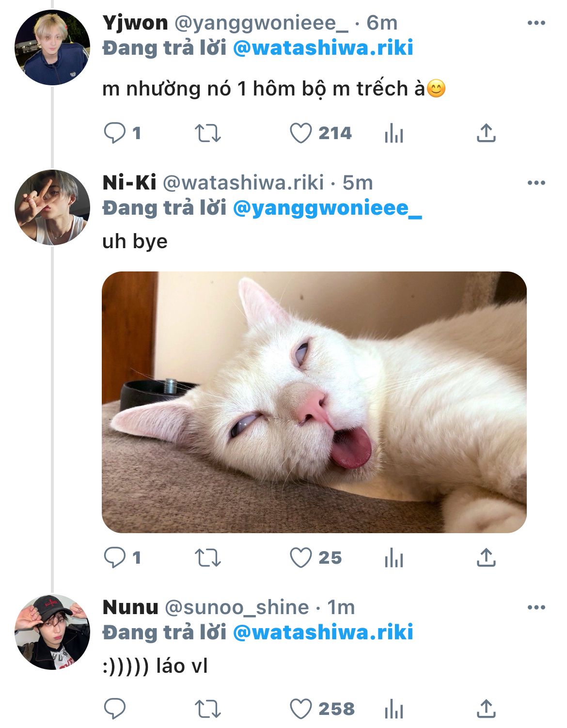
Task: Share Yjwon's tweet
Action: [486, 133]
